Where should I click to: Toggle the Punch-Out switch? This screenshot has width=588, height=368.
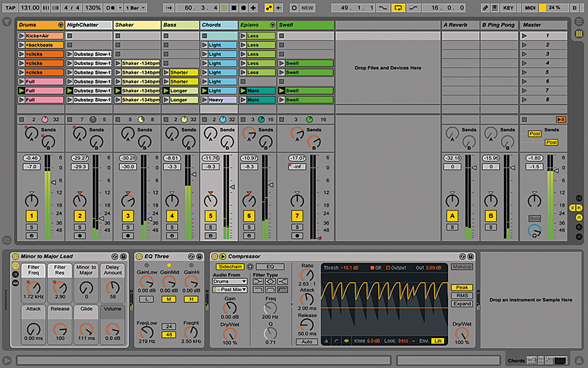point(413,7)
